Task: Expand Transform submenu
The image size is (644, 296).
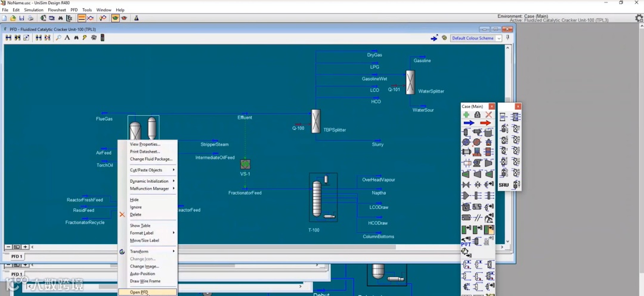Action: pyautogui.click(x=147, y=252)
